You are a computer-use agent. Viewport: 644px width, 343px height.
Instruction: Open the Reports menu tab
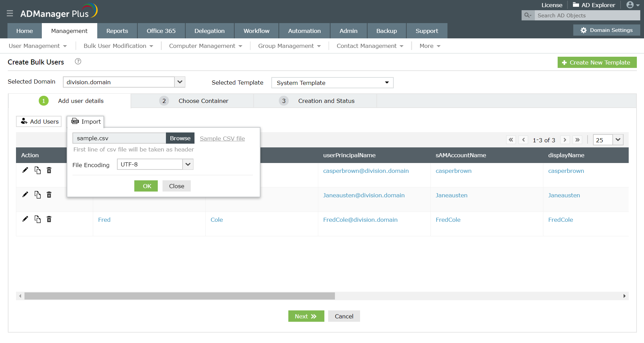(117, 31)
